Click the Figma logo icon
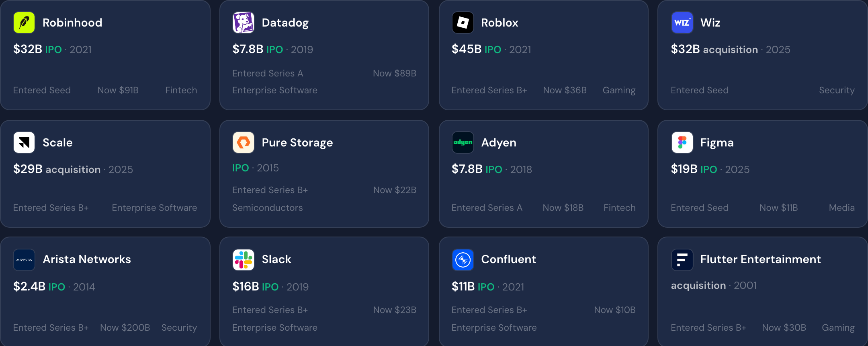The height and width of the screenshot is (346, 868). [x=682, y=142]
